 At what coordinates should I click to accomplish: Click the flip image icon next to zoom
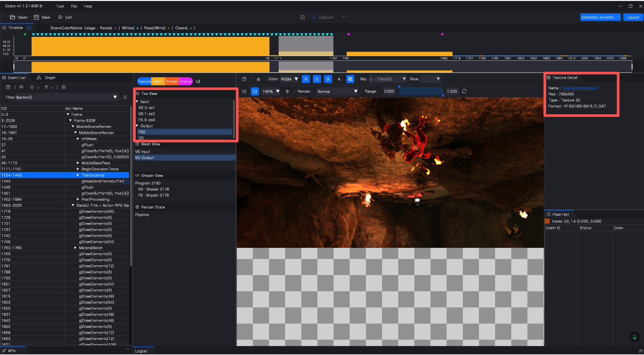tap(287, 91)
